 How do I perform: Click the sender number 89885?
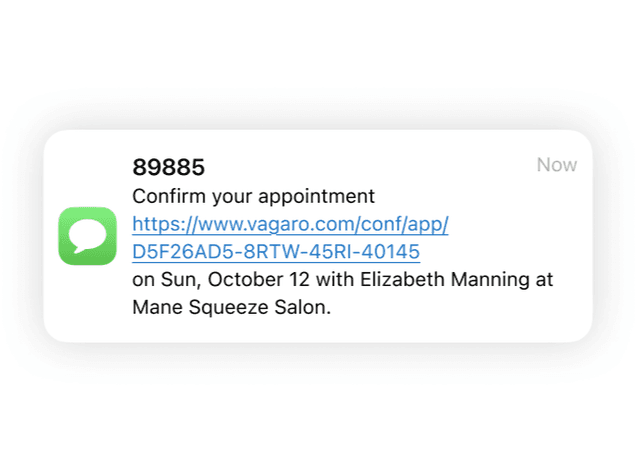point(168,166)
